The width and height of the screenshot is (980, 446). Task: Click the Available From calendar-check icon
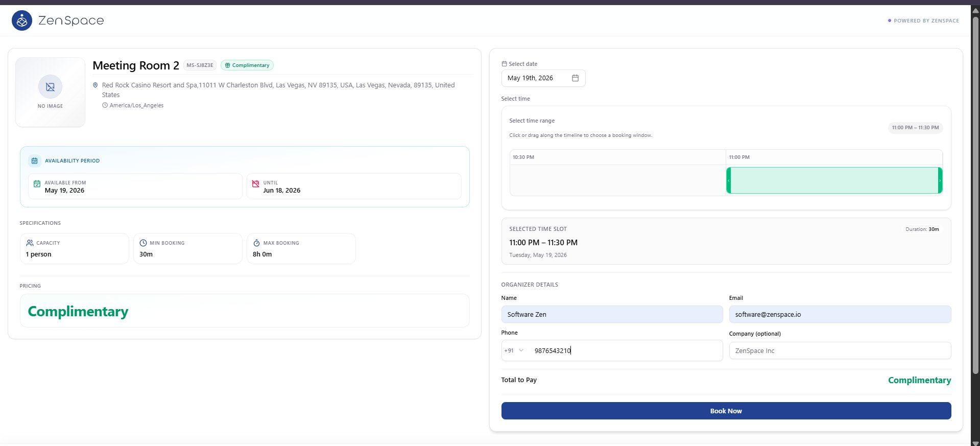pyautogui.click(x=37, y=184)
